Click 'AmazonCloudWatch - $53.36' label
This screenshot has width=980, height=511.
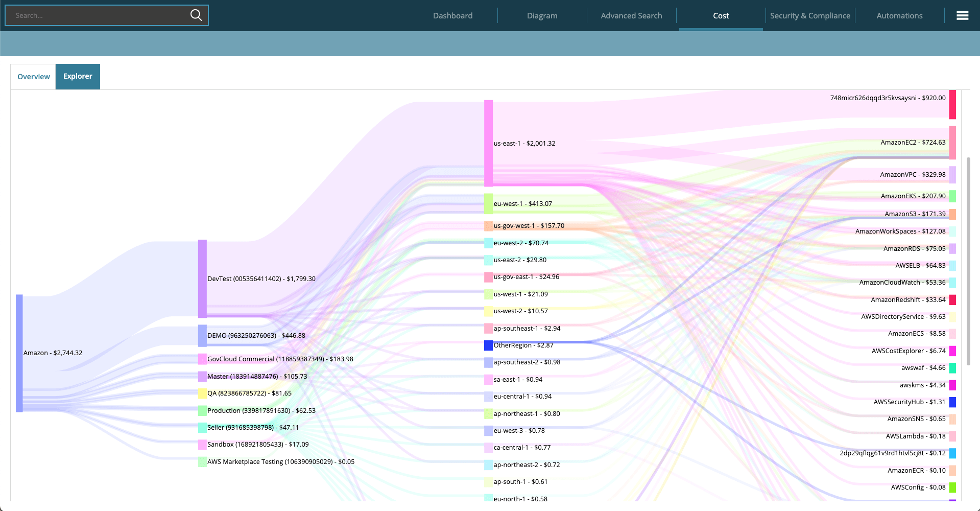[x=902, y=283]
